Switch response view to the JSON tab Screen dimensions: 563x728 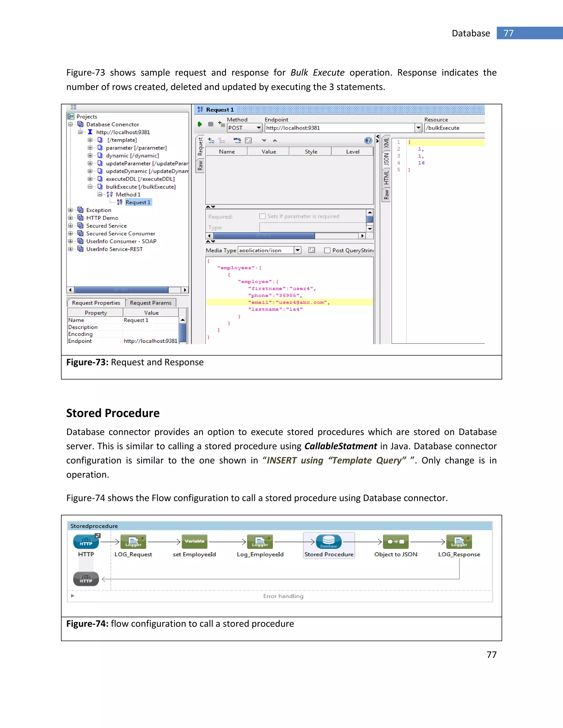coord(386,159)
